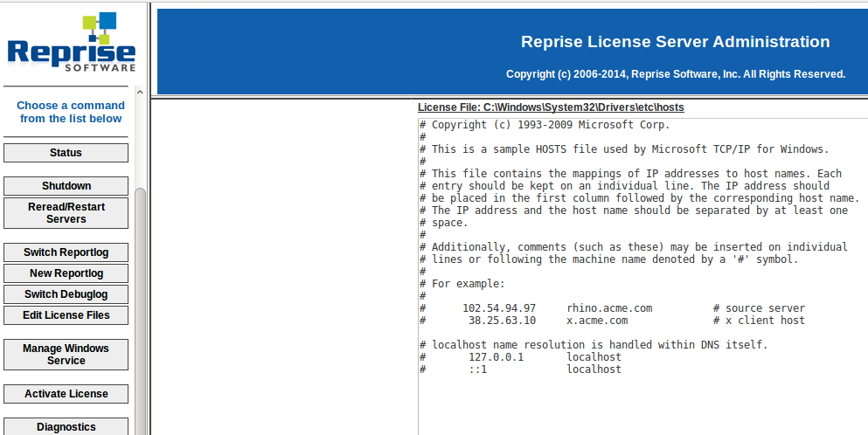868x435 pixels.
Task: Click the '102.54.94.97' IP address
Action: click(x=499, y=308)
